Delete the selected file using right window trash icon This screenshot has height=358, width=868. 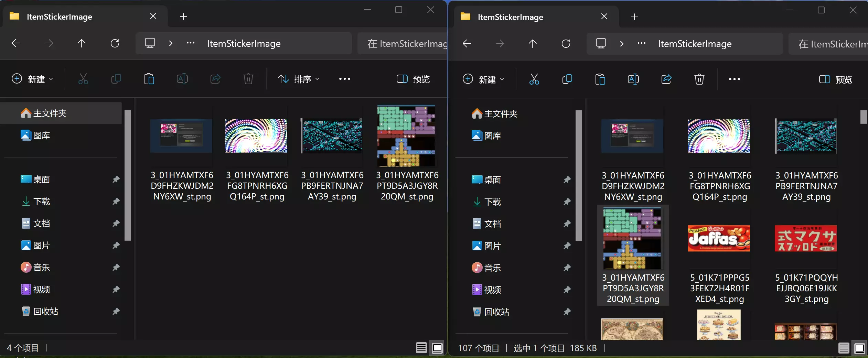[x=699, y=79]
